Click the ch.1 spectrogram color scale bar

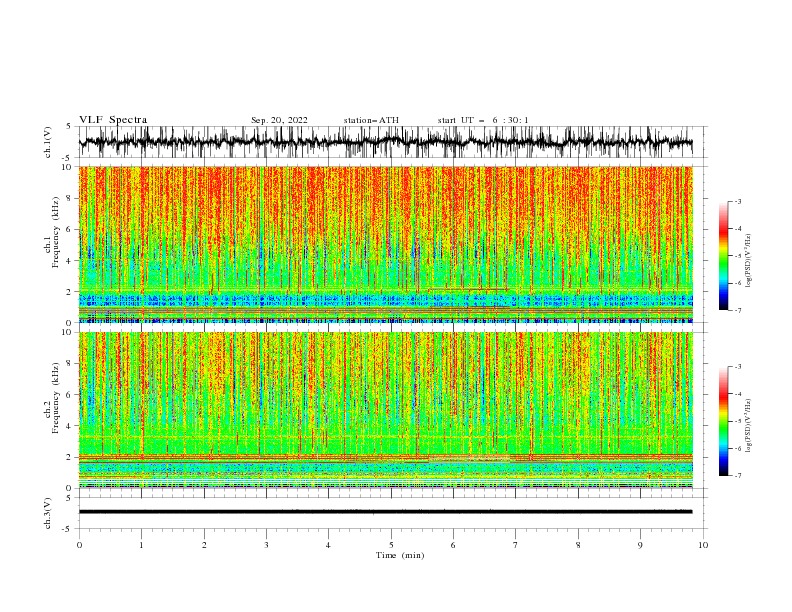coord(724,256)
